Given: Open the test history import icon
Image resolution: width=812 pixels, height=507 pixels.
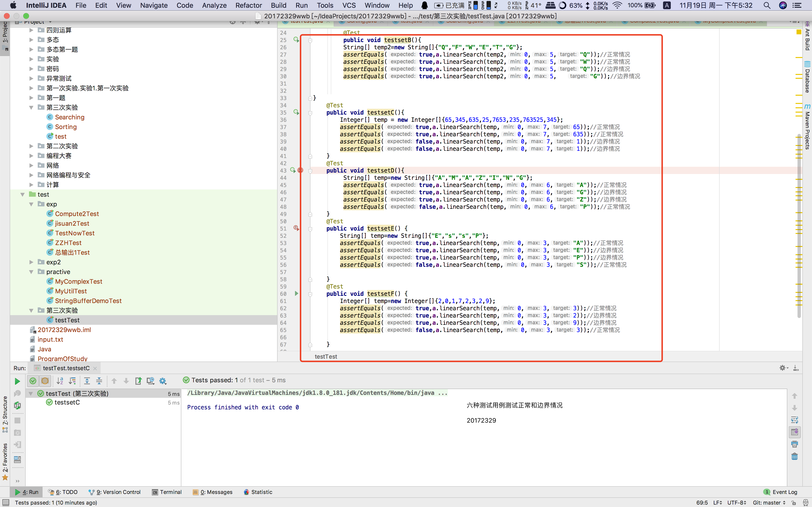Looking at the screenshot, I should point(150,381).
